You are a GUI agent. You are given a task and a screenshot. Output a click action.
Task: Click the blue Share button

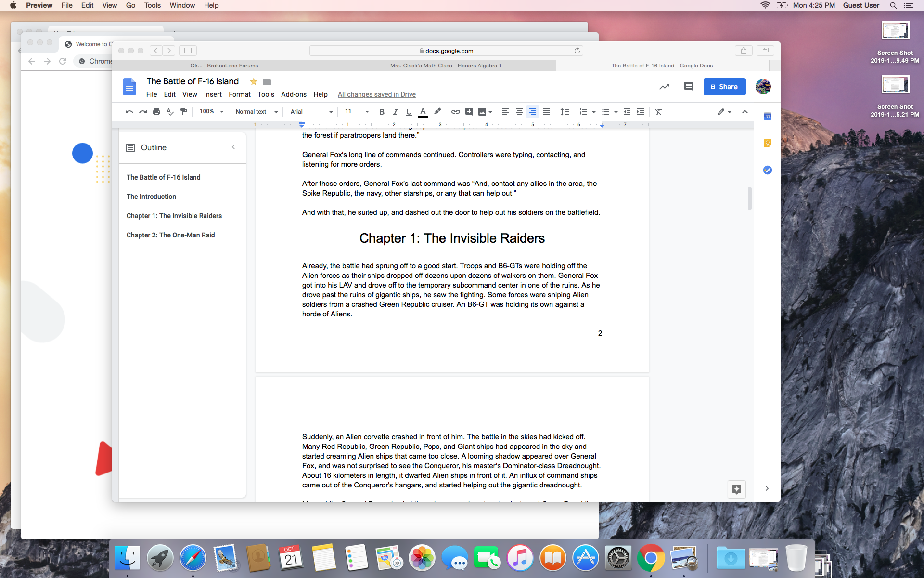tap(724, 87)
